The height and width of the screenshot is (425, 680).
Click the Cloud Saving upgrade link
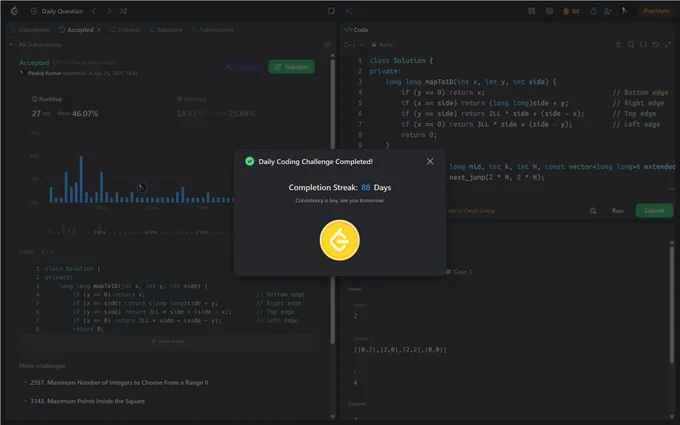pyautogui.click(x=471, y=211)
